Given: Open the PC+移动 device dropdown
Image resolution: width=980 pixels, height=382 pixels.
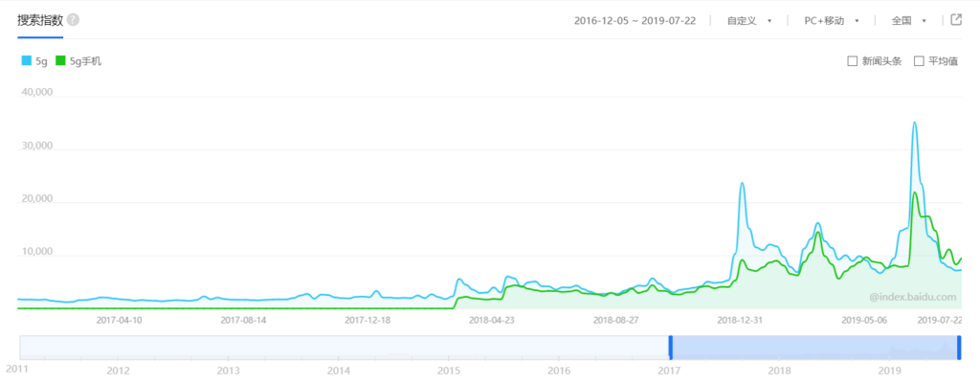Looking at the screenshot, I should (832, 21).
